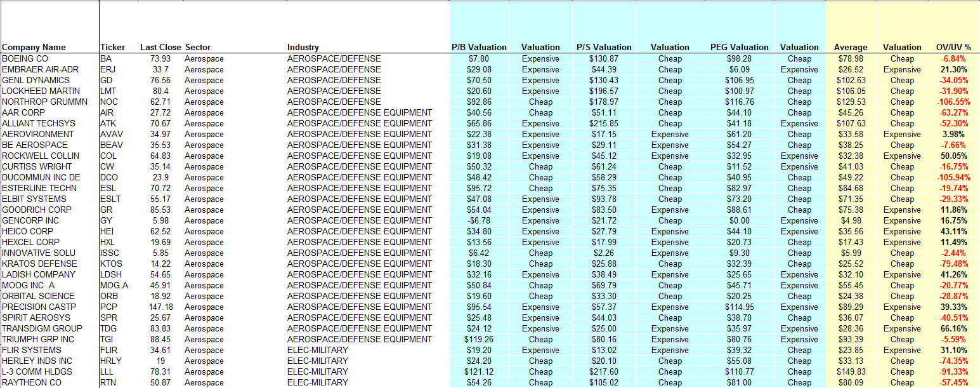Select P/B value $121.12
Screen dimensions: 980x388
(479, 371)
